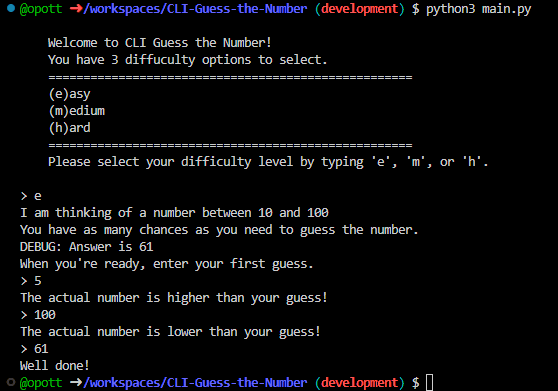Click the (m)edium difficulty option line
This screenshot has width=558, height=391.
coord(77,111)
